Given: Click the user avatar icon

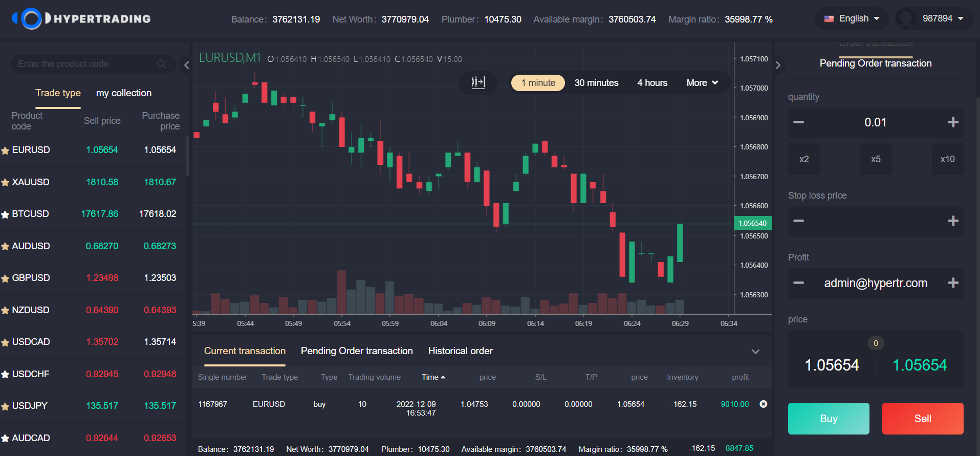Looking at the screenshot, I should (906, 19).
